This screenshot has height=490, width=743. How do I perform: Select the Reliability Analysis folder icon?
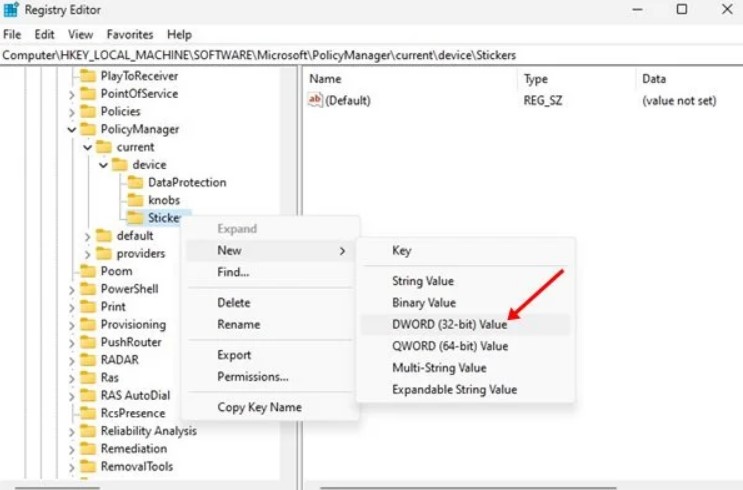coord(88,431)
